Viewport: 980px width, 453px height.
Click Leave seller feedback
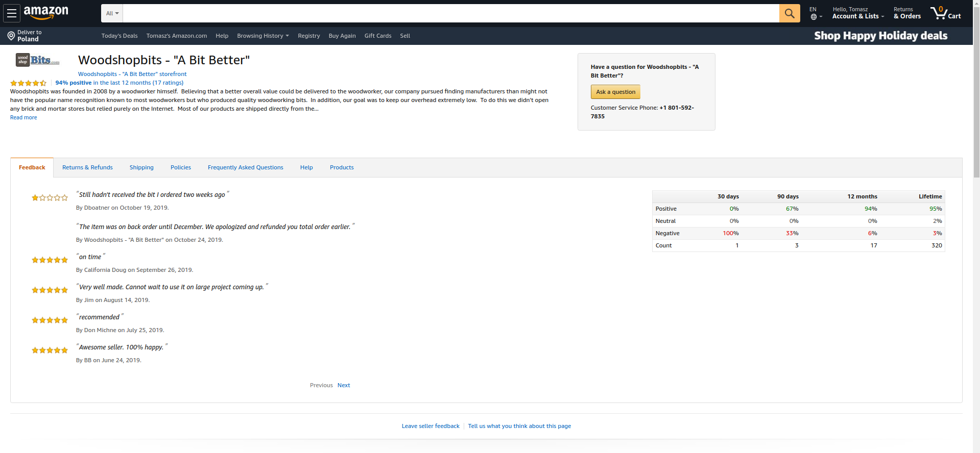431,426
